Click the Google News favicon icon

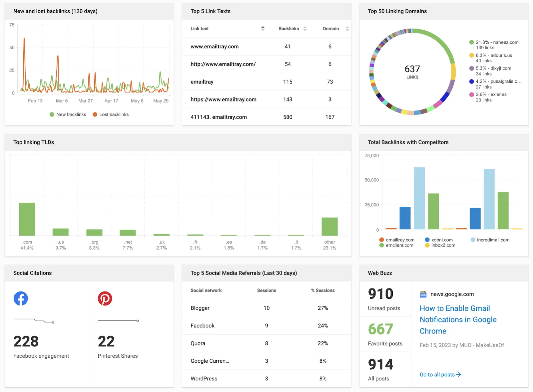423,294
